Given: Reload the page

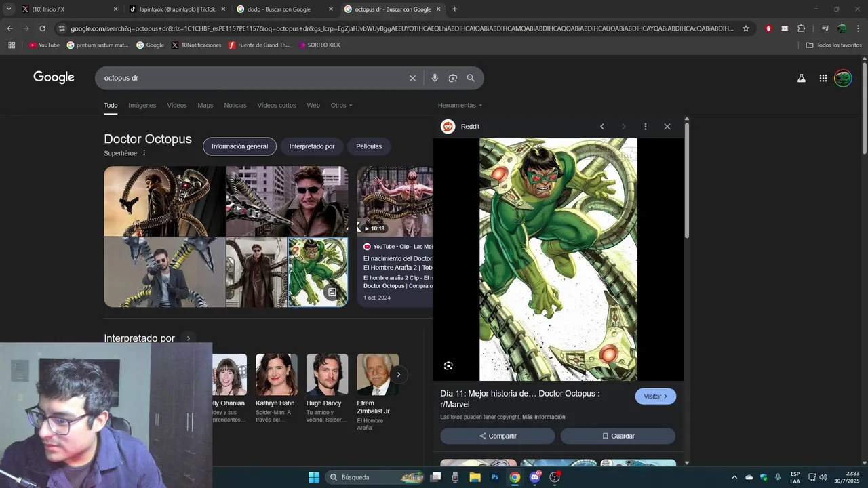Looking at the screenshot, I should (42, 28).
